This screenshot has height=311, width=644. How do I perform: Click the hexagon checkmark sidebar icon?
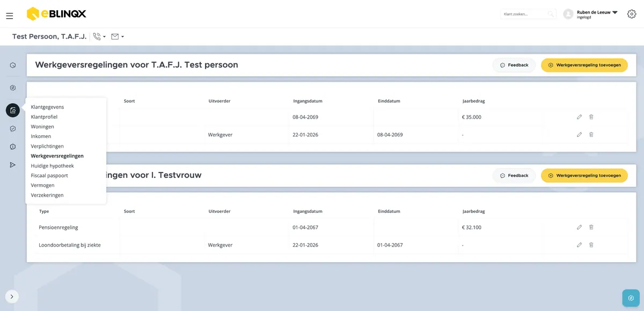click(x=13, y=129)
